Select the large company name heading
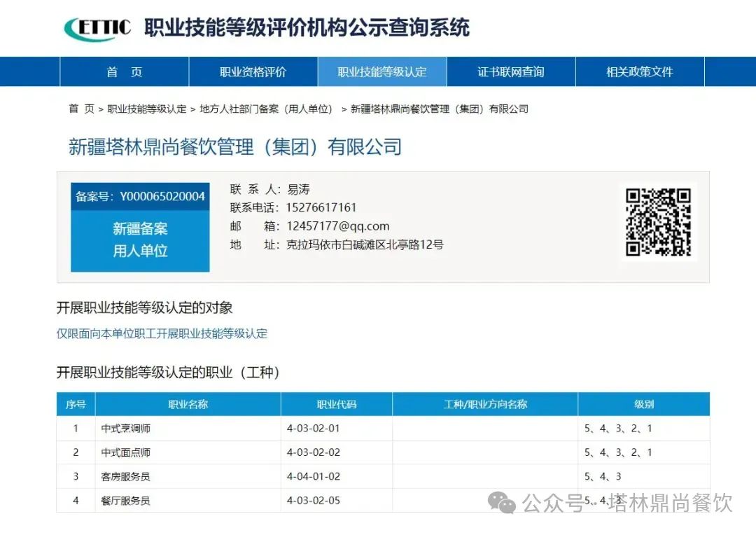Image resolution: width=756 pixels, height=533 pixels. pos(235,146)
